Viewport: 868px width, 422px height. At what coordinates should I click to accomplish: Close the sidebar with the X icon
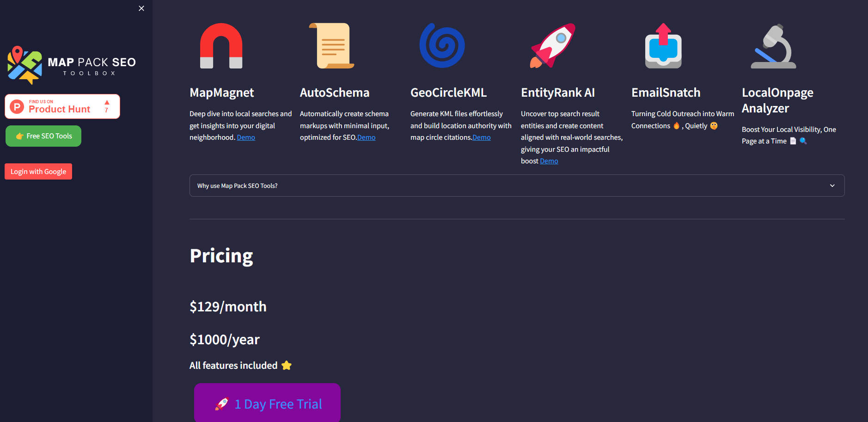(x=141, y=8)
